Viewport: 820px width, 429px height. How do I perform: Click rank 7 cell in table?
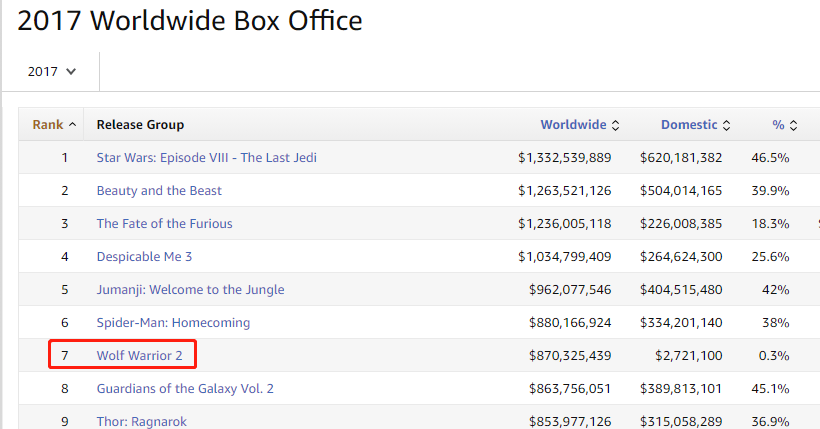[x=65, y=355]
